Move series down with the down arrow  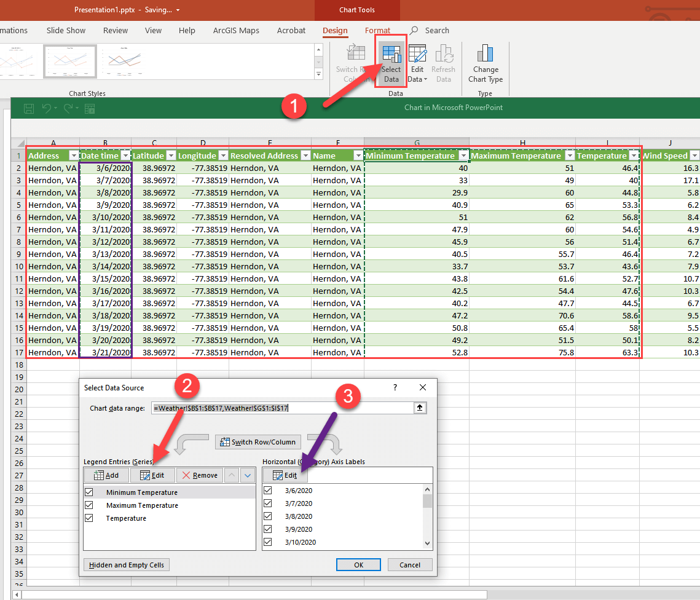tap(248, 475)
